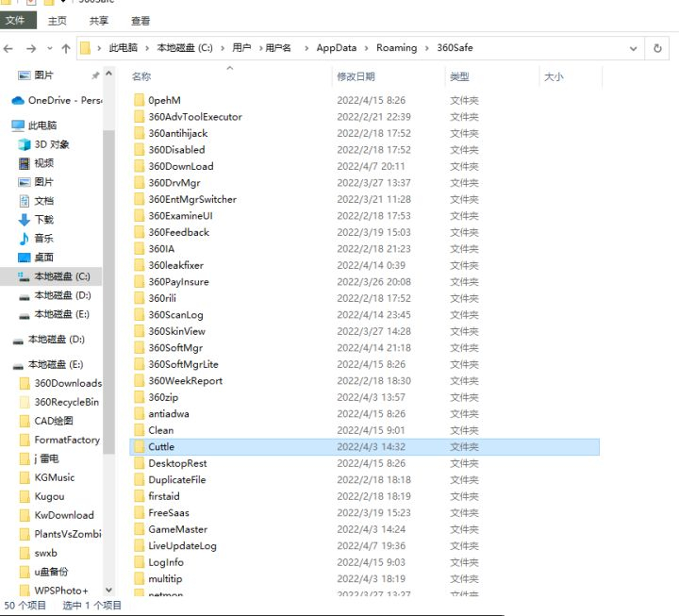The width and height of the screenshot is (679, 616).
Task: Open KwDownload folder in the sidebar
Action: [58, 515]
